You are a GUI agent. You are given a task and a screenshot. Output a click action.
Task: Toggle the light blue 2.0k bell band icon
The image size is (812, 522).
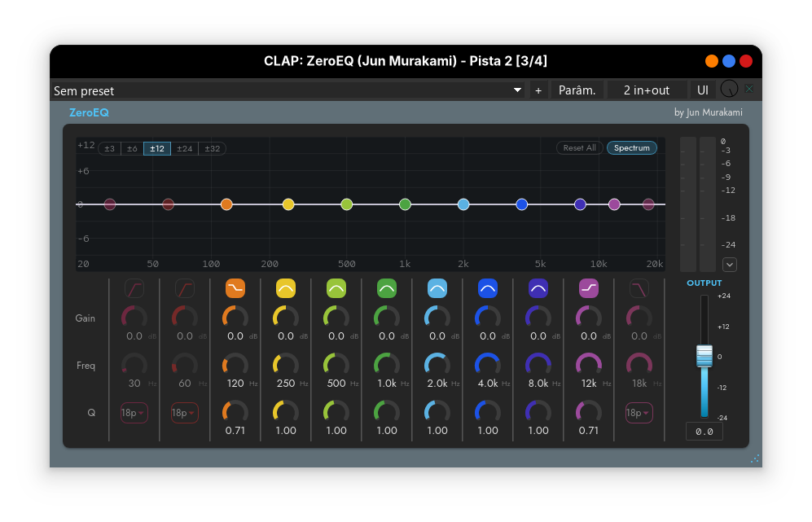click(x=437, y=288)
